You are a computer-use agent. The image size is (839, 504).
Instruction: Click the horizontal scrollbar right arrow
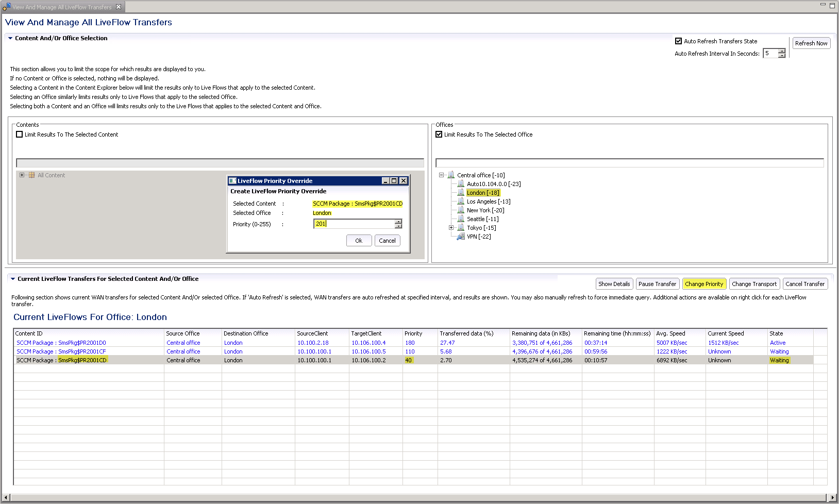click(x=833, y=497)
